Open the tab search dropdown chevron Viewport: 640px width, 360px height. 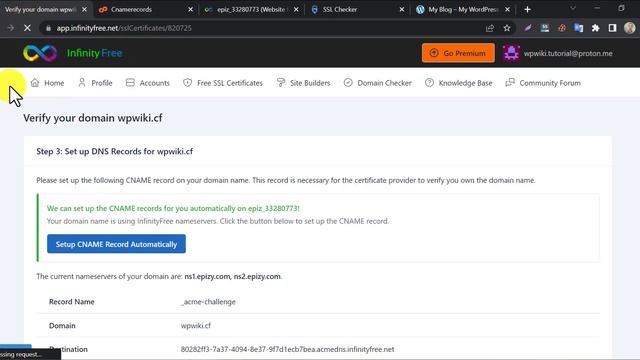click(573, 8)
